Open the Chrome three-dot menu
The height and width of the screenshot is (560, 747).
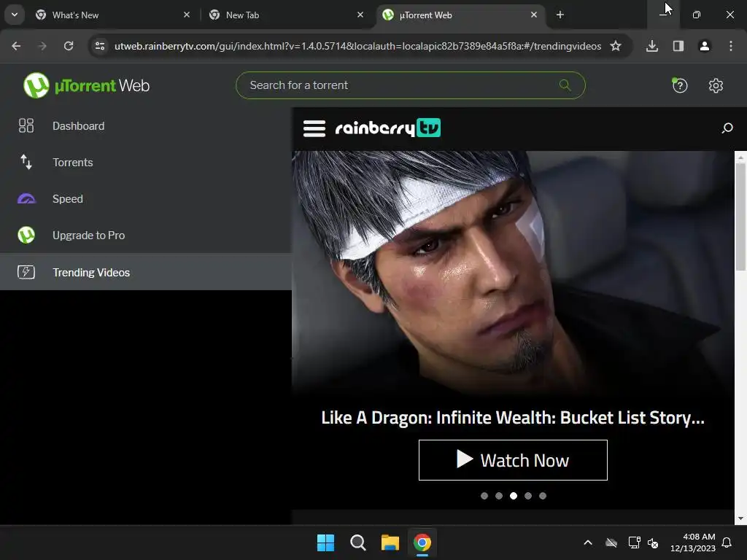coord(731,46)
